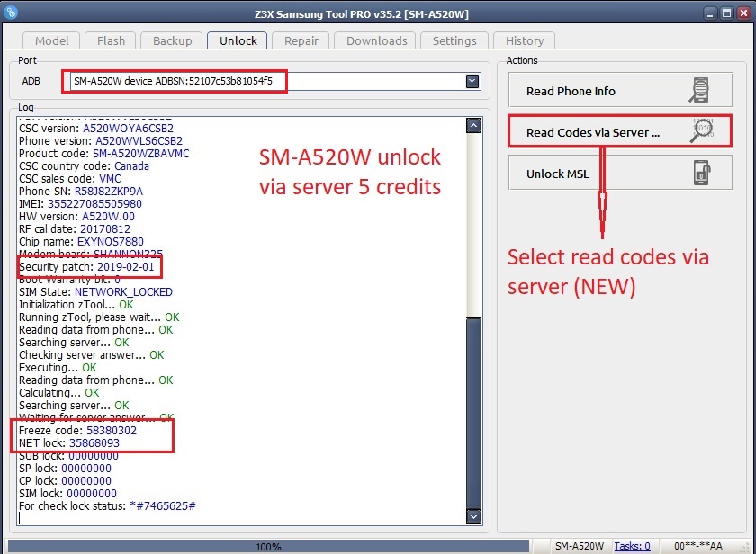Click the Phone version A520WVLS6CSB2 line
This screenshot has width=756, height=554.
[100, 140]
